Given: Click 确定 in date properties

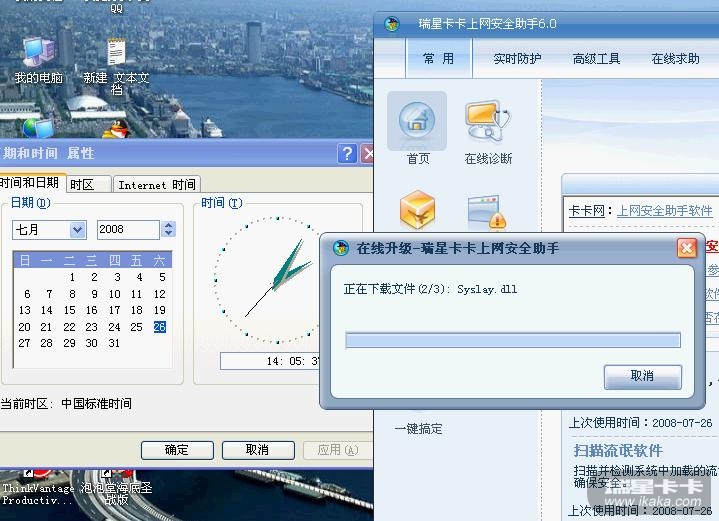Looking at the screenshot, I should (x=177, y=450).
